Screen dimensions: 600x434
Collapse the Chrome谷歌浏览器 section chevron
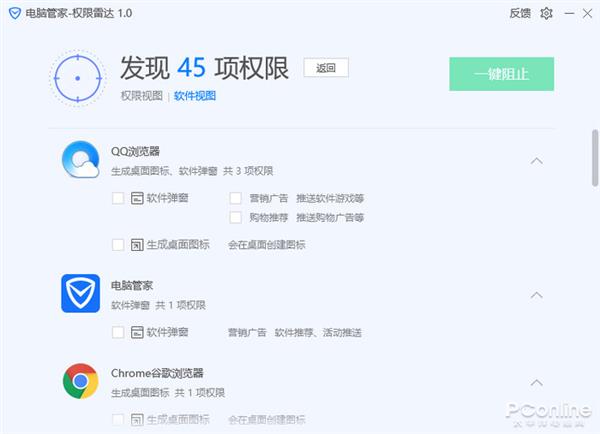(536, 383)
